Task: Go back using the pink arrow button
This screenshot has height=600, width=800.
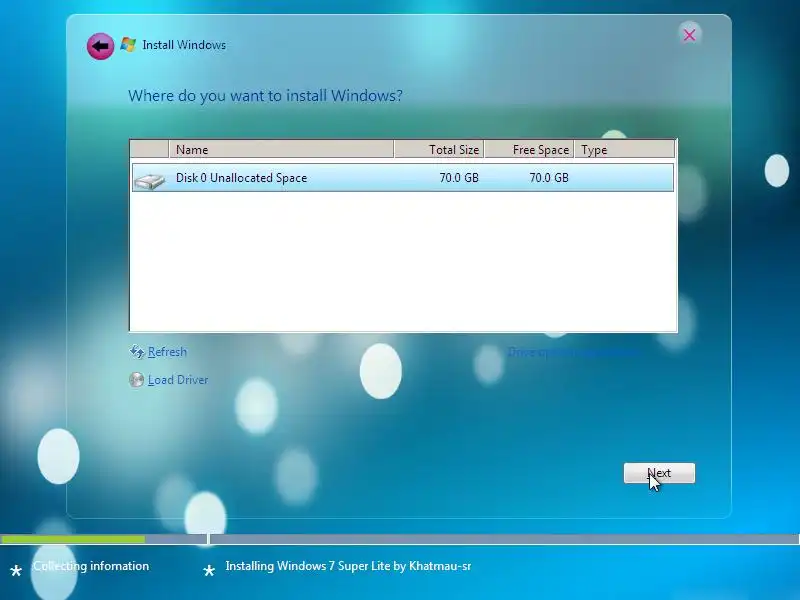Action: click(101, 46)
